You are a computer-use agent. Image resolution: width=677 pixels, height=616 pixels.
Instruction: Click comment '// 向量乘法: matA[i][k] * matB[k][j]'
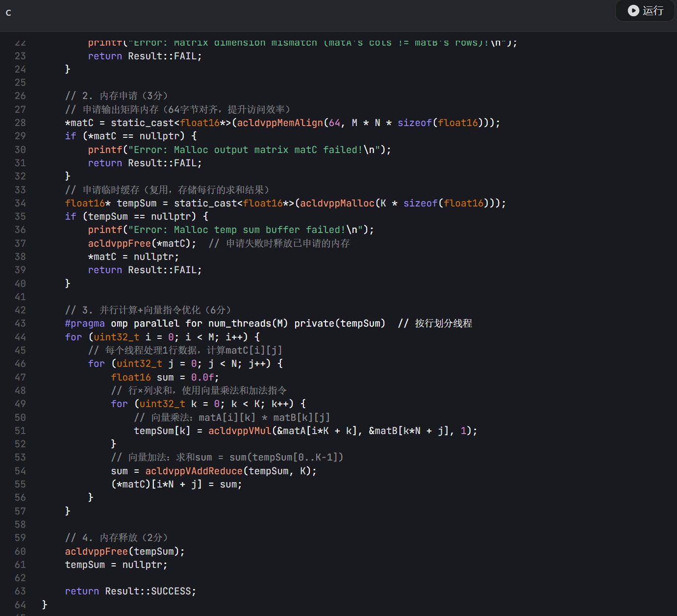pyautogui.click(x=232, y=417)
